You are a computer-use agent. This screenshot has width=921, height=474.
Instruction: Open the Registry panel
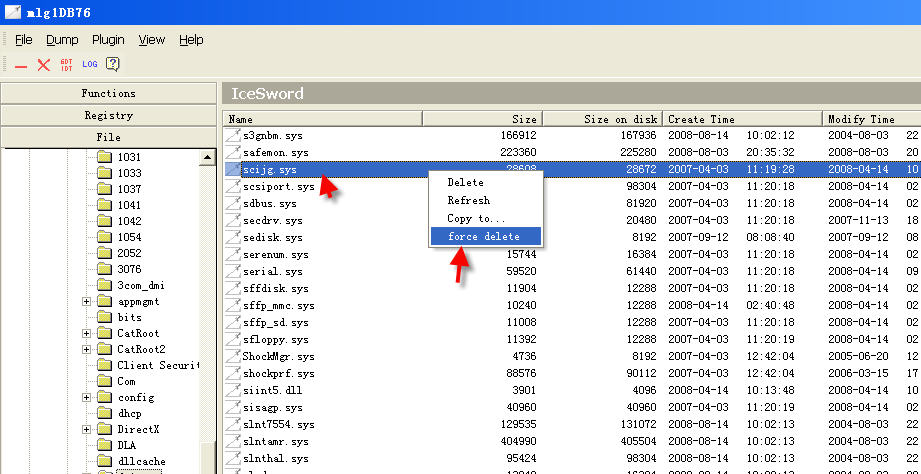pos(108,115)
